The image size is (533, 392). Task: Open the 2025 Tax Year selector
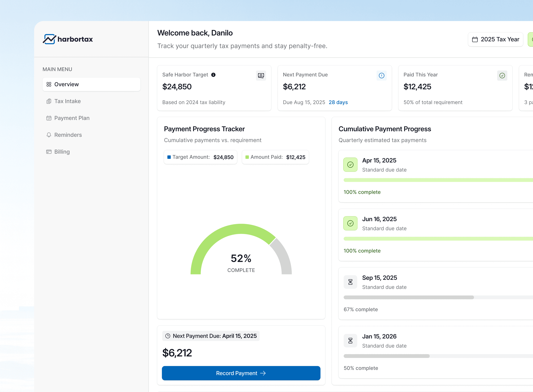tap(495, 39)
